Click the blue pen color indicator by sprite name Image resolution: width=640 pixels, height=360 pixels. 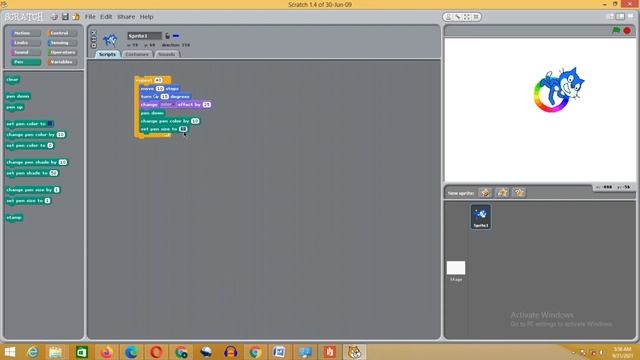pos(176,36)
